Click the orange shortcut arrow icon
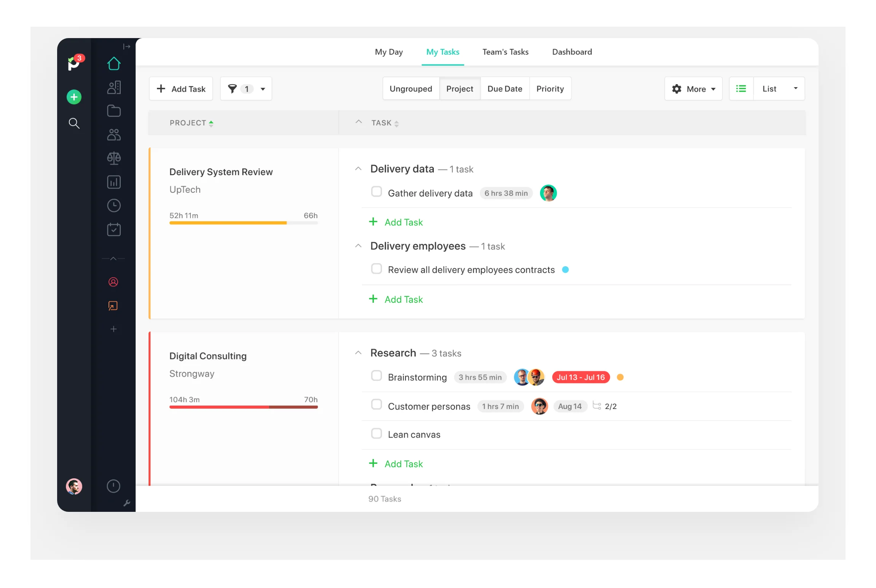The width and height of the screenshot is (876, 588). click(x=113, y=306)
